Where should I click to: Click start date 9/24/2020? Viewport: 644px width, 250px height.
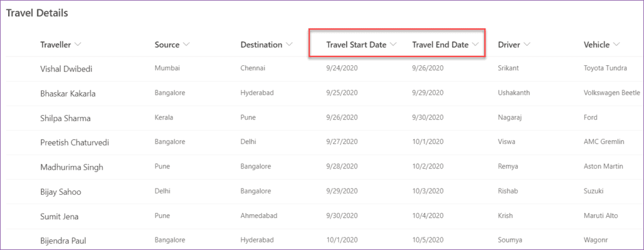[x=341, y=68]
